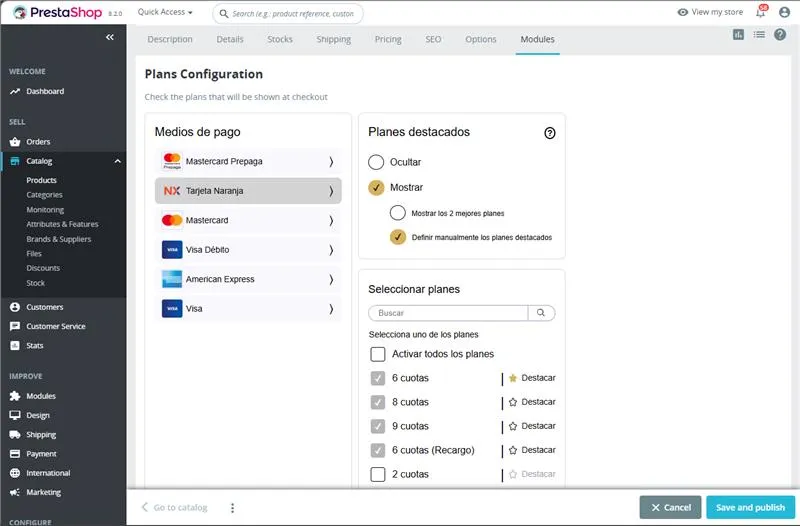Screen dimensions: 800x526
Task: Click the PrestaShop logo
Action: pos(57,12)
